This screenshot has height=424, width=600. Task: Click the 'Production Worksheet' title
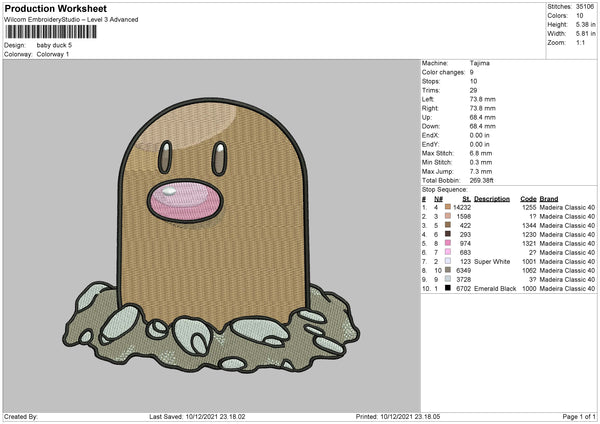(x=55, y=9)
